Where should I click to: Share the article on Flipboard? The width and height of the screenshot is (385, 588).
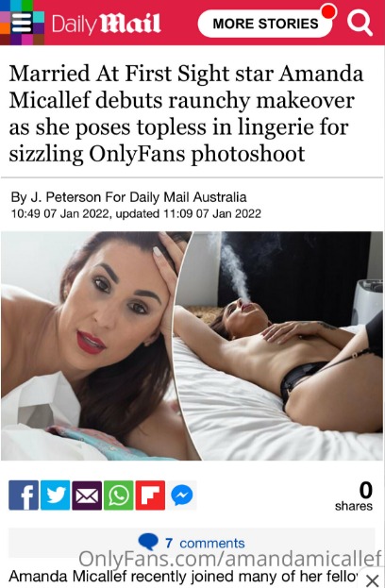[150, 495]
